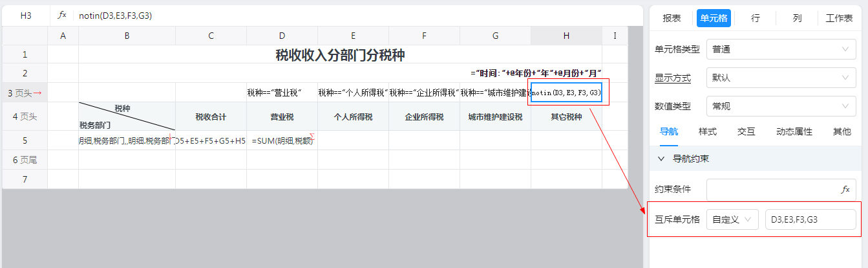This screenshot has width=868, height=268.
Task: Open the 其他 sub-tab
Action: click(842, 131)
